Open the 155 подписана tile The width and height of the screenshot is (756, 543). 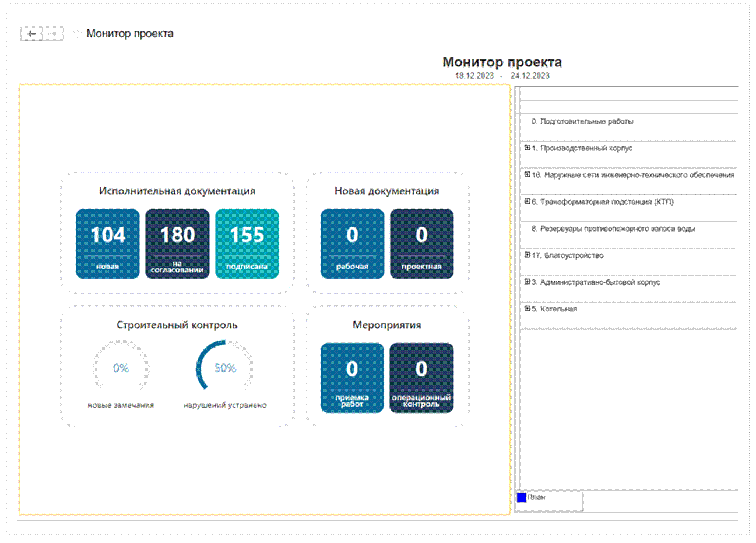247,244
